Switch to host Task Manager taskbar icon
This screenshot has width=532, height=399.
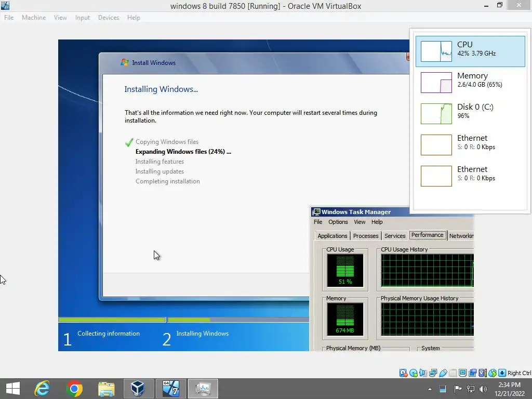coord(203,389)
